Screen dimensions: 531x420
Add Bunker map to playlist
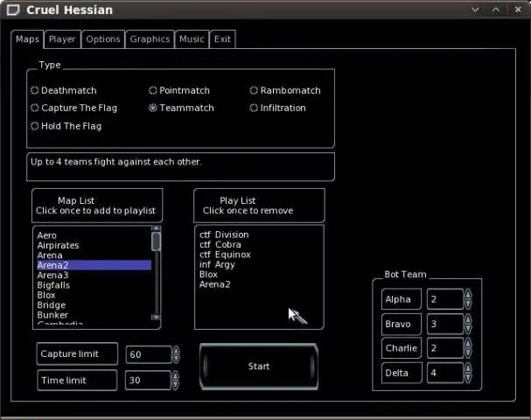94,315
